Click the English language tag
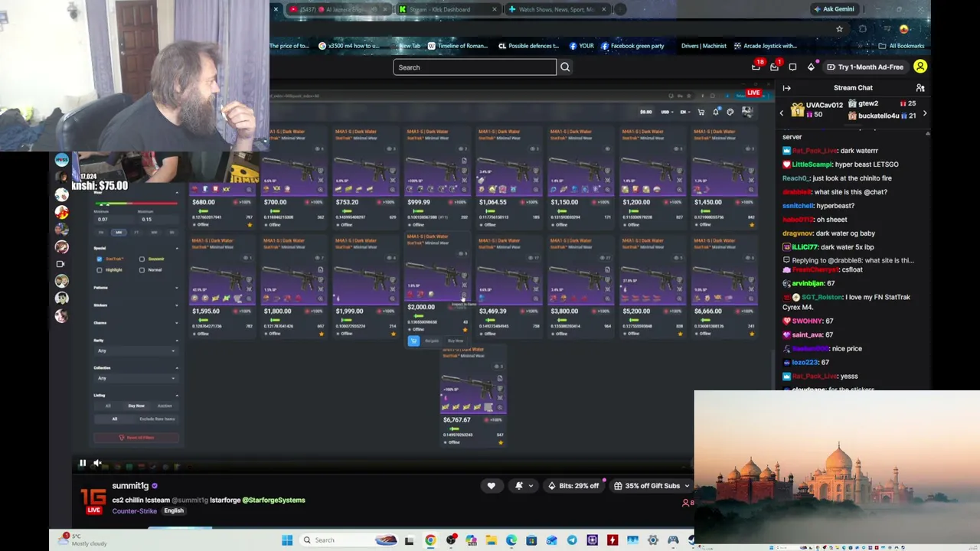980x551 pixels. [x=174, y=511]
